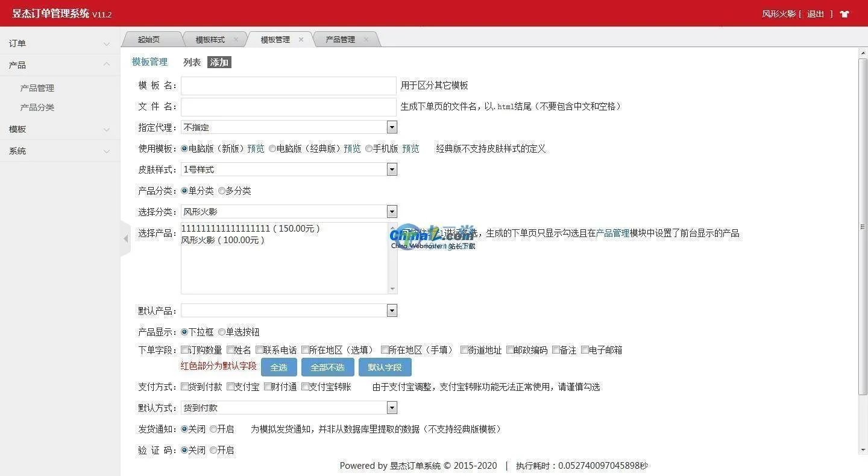Select the 手机版 template radio button

(369, 148)
